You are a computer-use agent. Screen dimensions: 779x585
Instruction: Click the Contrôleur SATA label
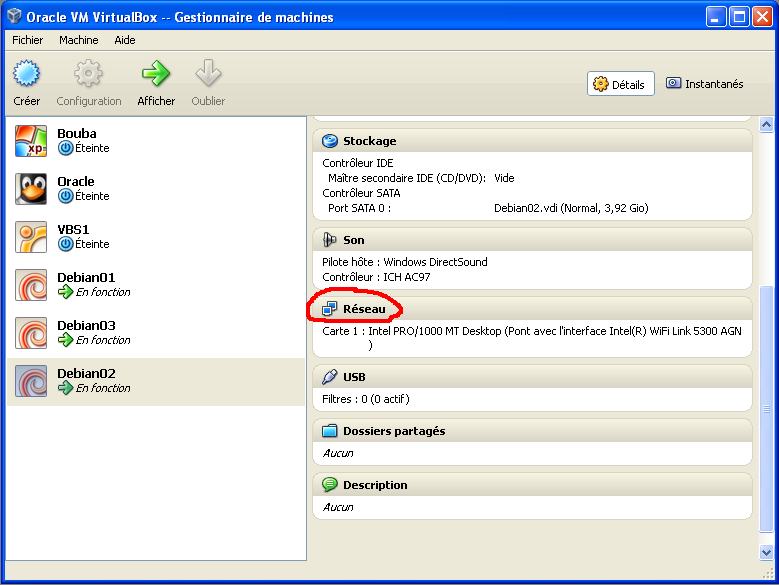[361, 193]
